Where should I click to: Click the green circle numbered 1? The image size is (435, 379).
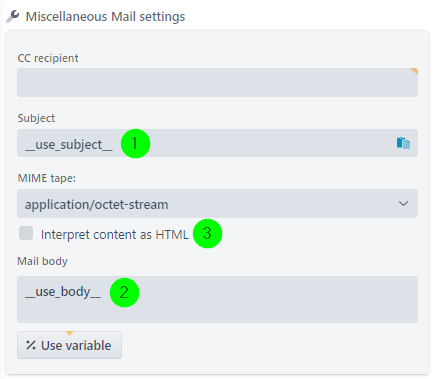(135, 144)
